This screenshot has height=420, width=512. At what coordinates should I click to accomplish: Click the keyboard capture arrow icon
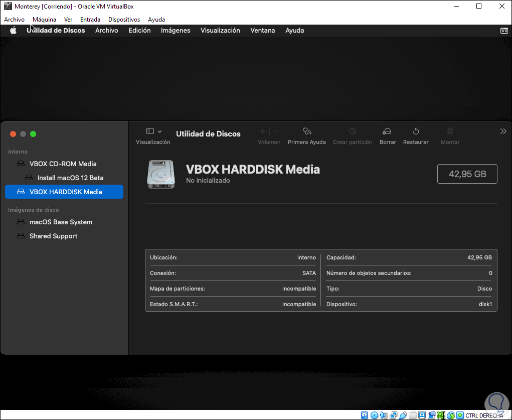[x=460, y=415]
